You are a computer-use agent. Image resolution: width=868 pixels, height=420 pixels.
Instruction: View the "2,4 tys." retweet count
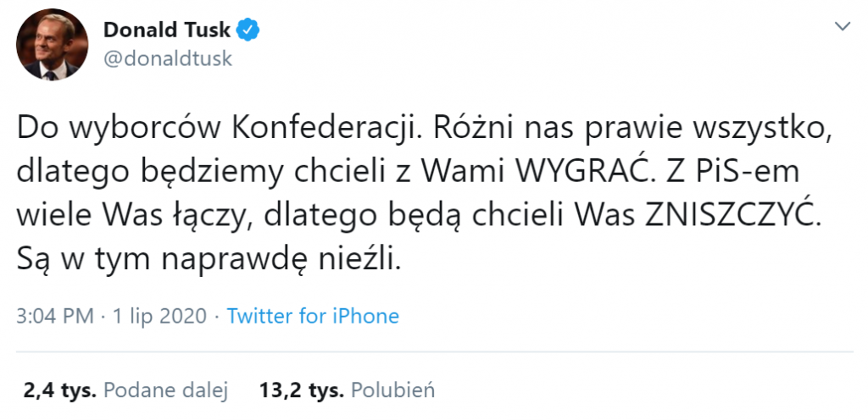coord(58,390)
